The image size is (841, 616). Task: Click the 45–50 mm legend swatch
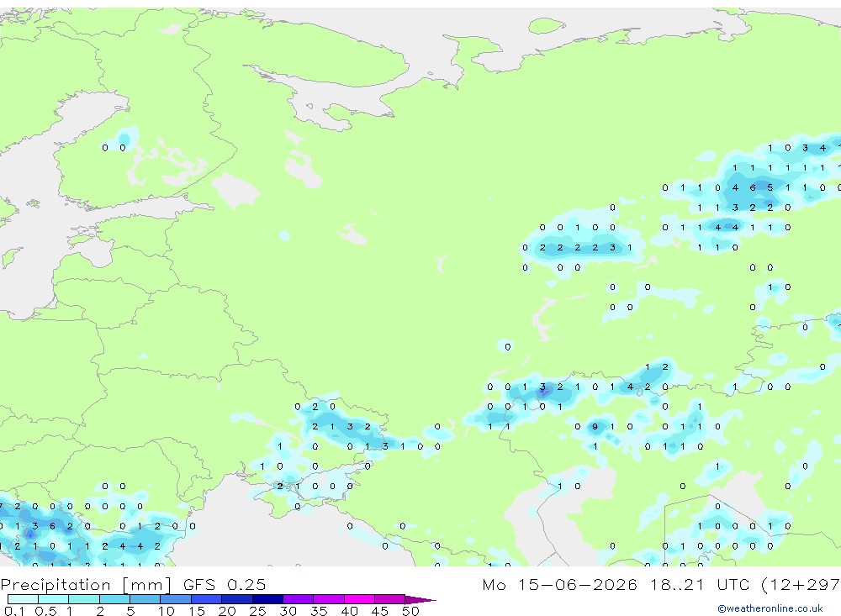pyautogui.click(x=390, y=599)
